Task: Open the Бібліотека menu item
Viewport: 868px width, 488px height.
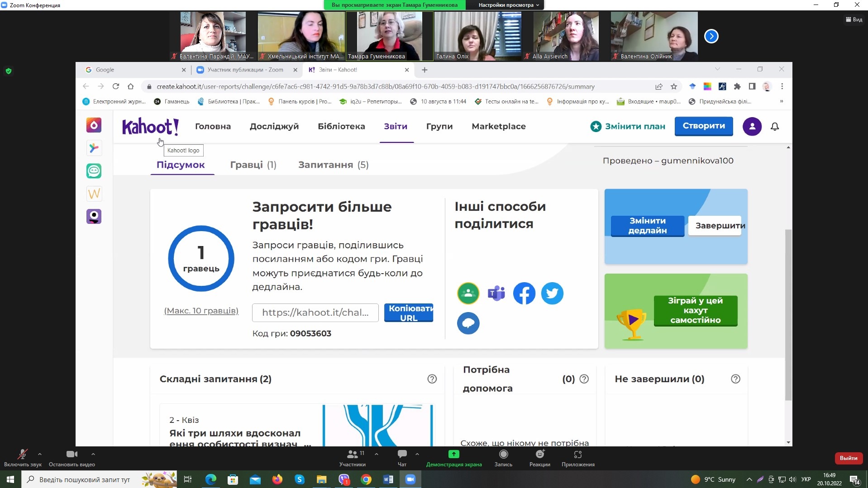Action: coord(341,127)
